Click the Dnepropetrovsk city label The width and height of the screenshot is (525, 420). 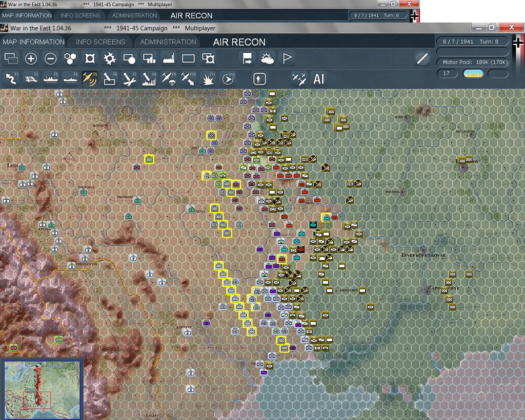[x=423, y=255]
